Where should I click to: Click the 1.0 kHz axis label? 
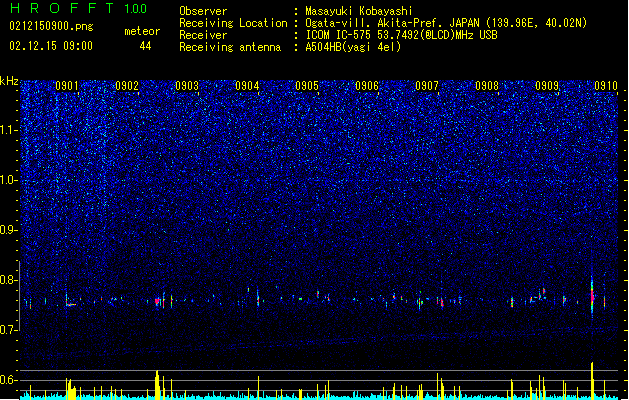(9, 180)
